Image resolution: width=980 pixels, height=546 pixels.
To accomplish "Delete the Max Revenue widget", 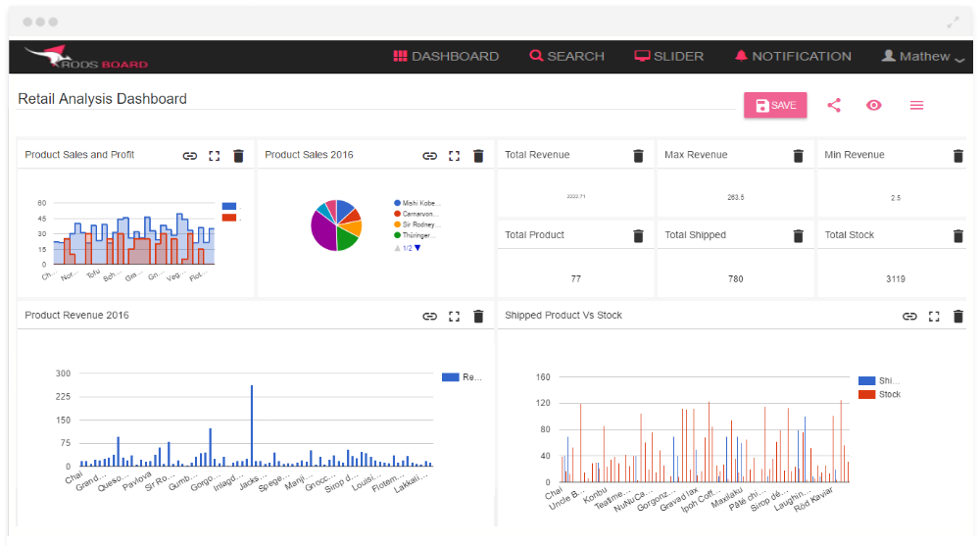I will [798, 156].
